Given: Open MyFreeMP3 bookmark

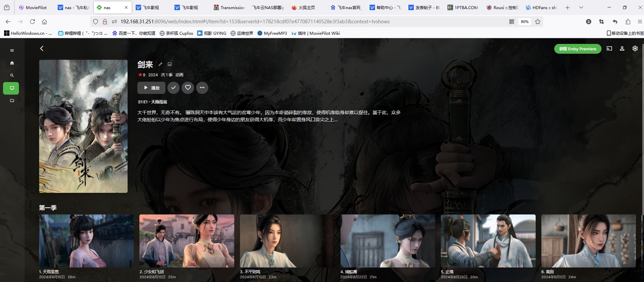Looking at the screenshot, I should 272,33.
